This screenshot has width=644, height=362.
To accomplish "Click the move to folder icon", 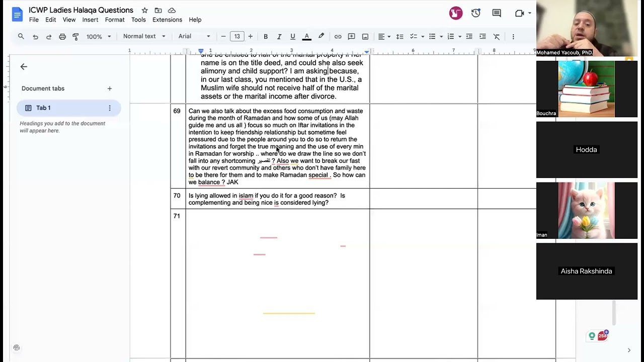I will tap(158, 10).
